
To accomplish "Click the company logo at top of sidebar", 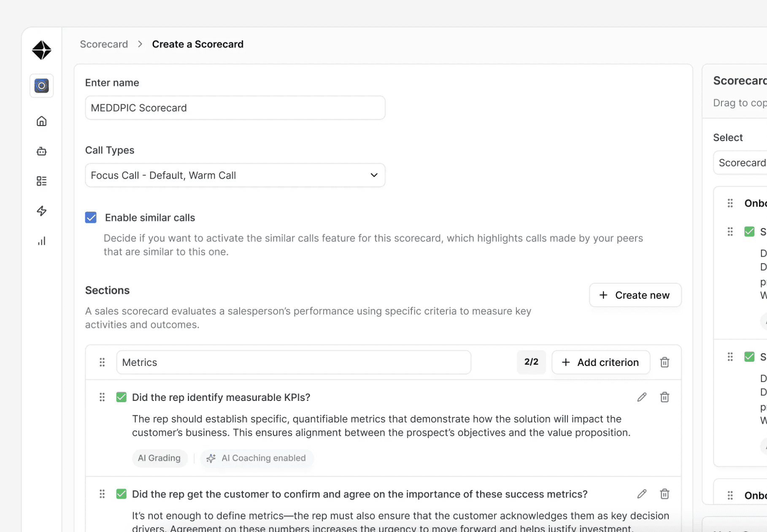I will pos(41,50).
